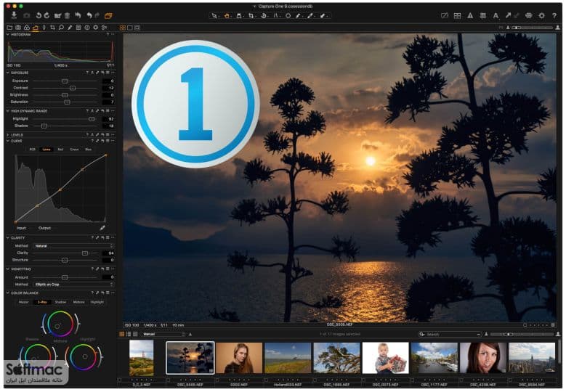Select the pointer cursor tool
This screenshot has height=392, width=566.
[x=214, y=15]
